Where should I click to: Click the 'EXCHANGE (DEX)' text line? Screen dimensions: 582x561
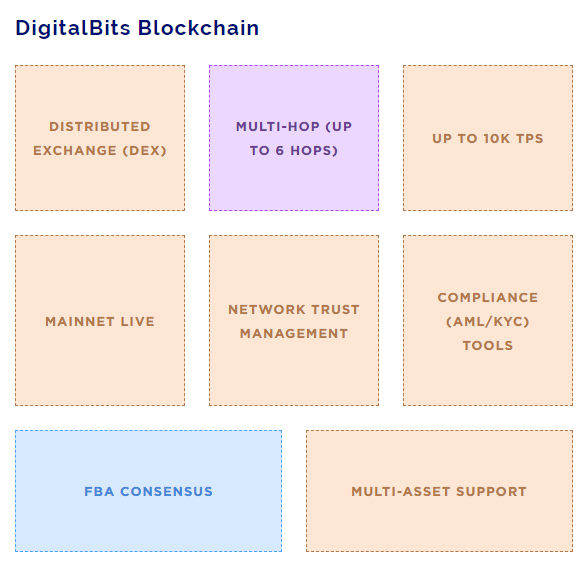pos(100,151)
